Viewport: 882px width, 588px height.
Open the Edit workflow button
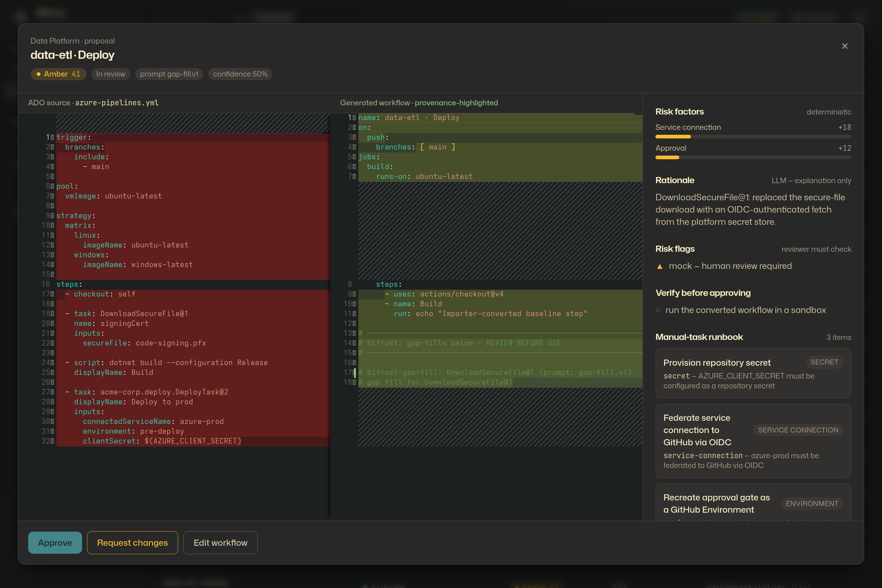[220, 542]
